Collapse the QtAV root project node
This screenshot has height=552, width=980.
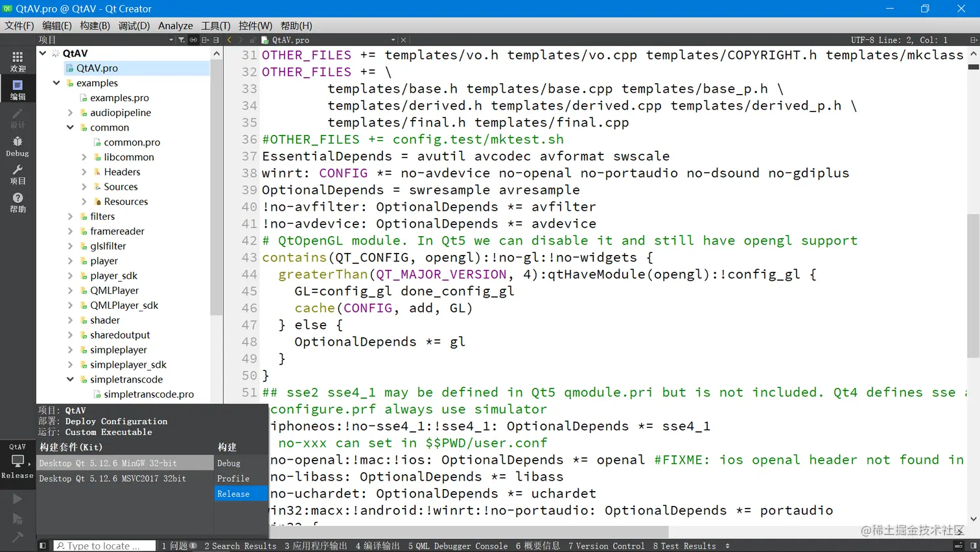43,53
